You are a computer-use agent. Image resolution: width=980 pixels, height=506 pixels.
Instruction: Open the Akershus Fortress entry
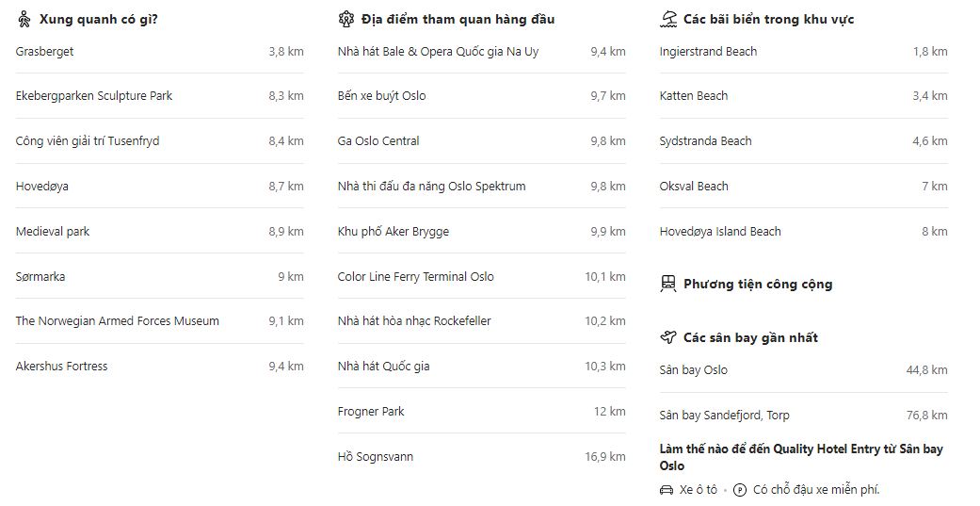(x=159, y=367)
